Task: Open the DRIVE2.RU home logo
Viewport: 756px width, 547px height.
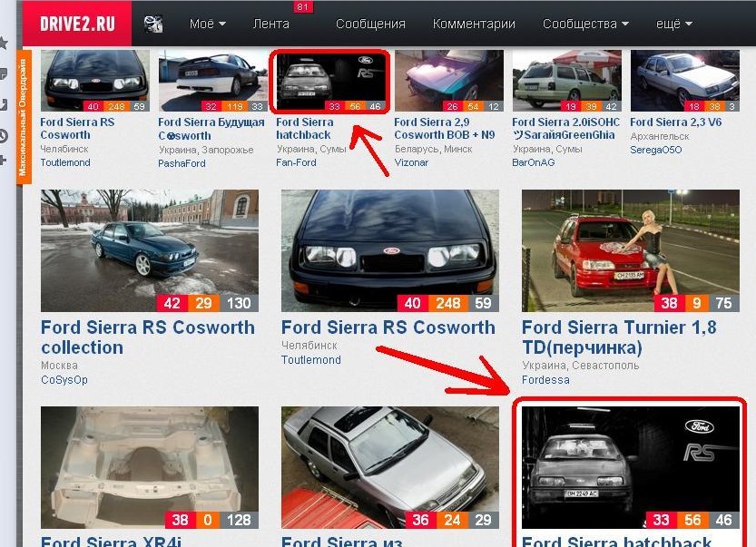Action: (77, 24)
